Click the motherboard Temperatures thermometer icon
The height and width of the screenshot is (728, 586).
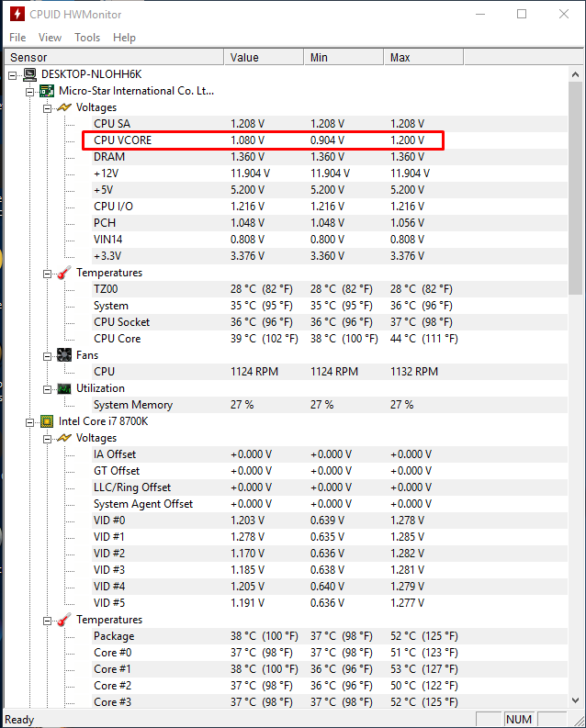point(64,273)
